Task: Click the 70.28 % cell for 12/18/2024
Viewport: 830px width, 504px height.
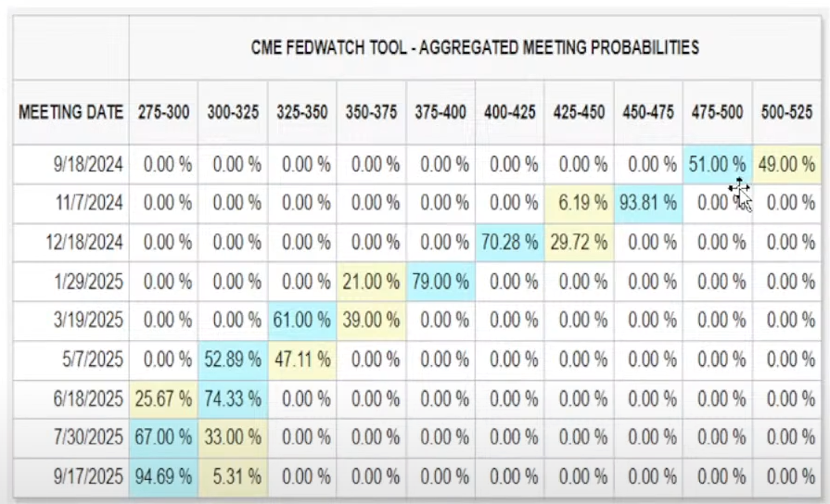Action: pos(509,243)
